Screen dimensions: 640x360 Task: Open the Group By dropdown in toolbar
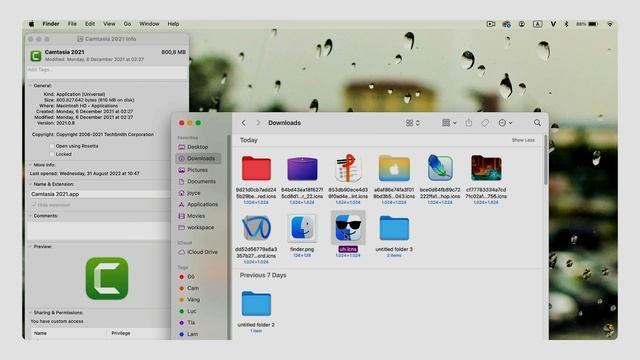pyautogui.click(x=449, y=123)
